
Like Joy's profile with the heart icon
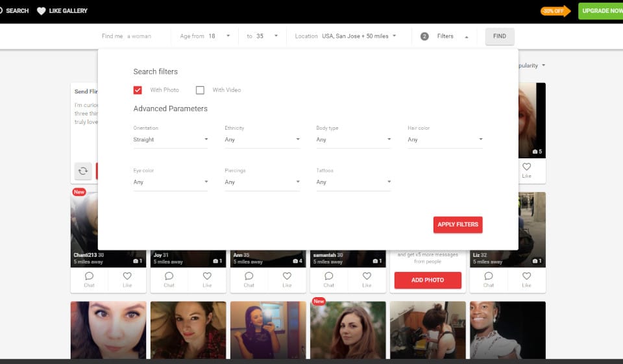[207, 276]
